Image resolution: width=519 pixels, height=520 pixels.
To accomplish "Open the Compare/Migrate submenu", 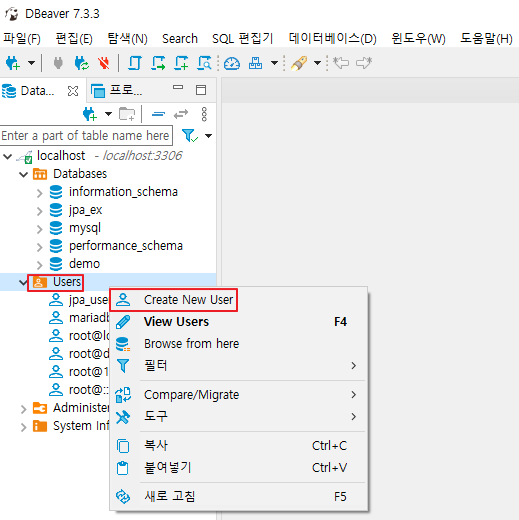I will click(239, 395).
